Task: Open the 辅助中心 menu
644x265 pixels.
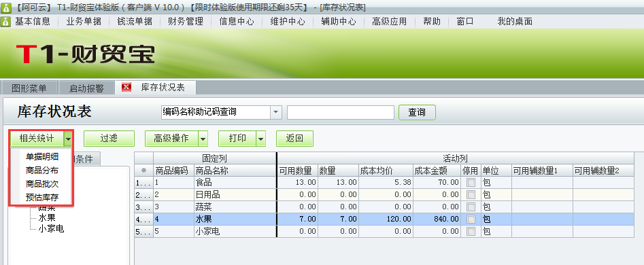Action: click(x=339, y=21)
